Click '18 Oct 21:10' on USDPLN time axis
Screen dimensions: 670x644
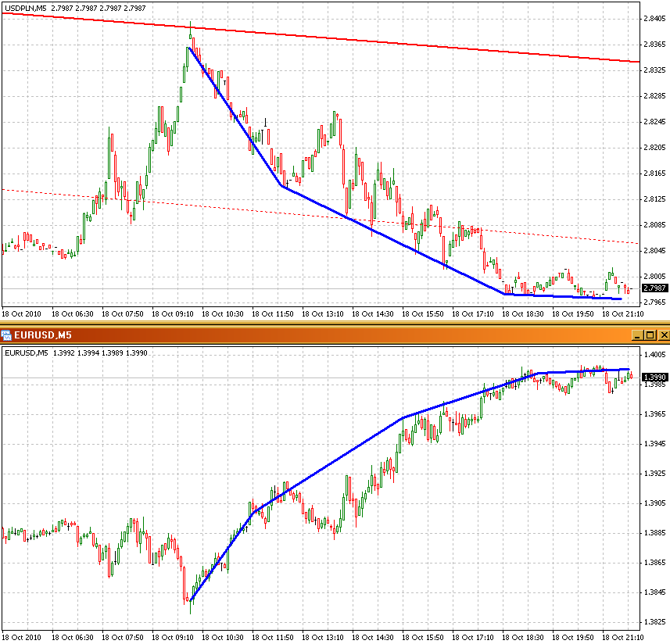pyautogui.click(x=623, y=314)
